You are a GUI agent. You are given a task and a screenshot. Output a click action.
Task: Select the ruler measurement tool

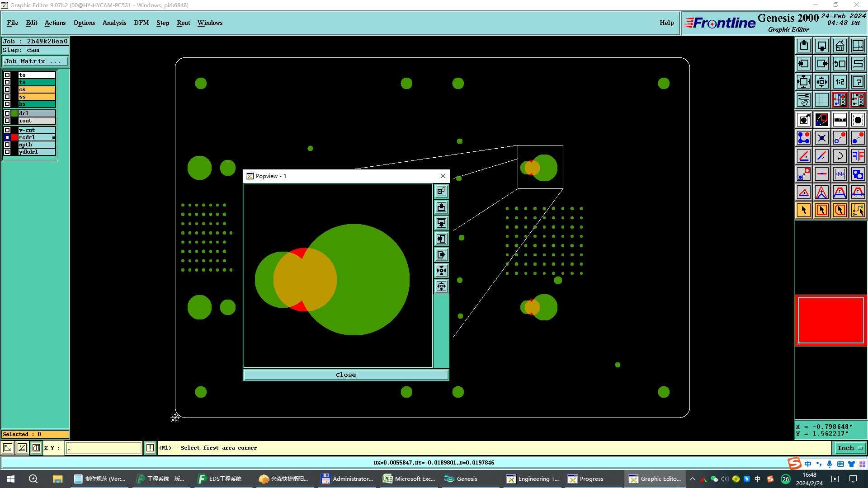pyautogui.click(x=840, y=120)
